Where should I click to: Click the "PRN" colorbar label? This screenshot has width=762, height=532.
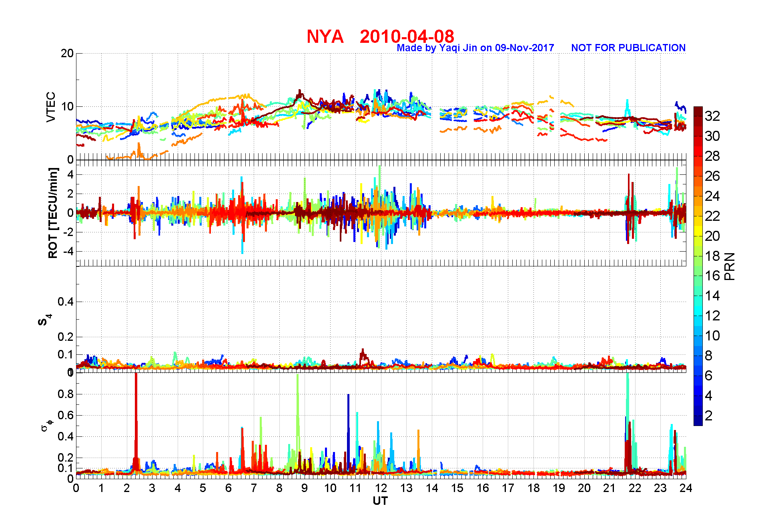[x=730, y=266]
